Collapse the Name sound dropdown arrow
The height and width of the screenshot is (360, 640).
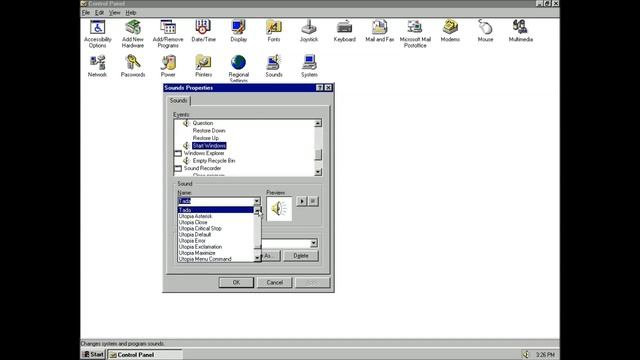257,201
